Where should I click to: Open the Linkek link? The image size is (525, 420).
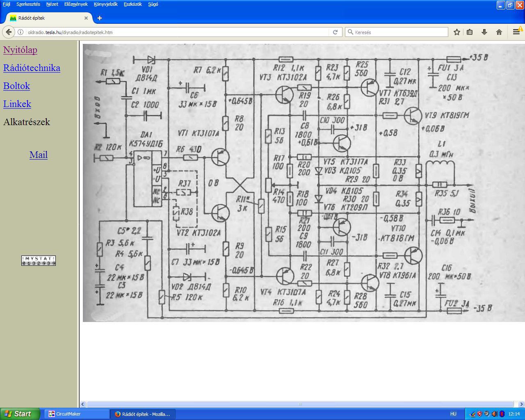(17, 104)
